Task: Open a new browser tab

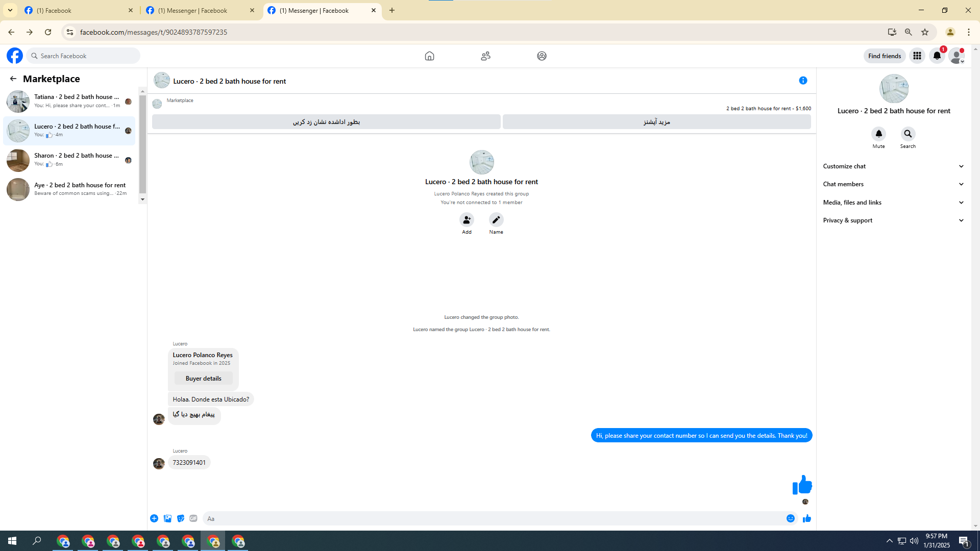Action: pos(392,10)
